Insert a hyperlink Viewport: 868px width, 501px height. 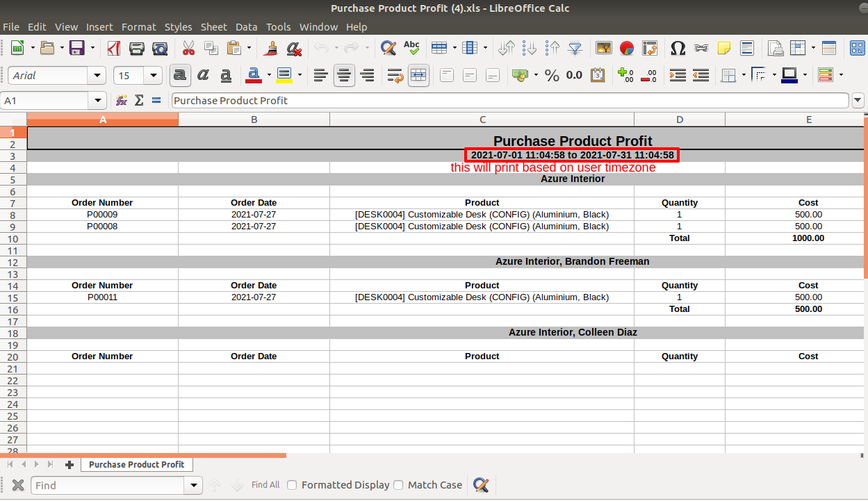(701, 48)
